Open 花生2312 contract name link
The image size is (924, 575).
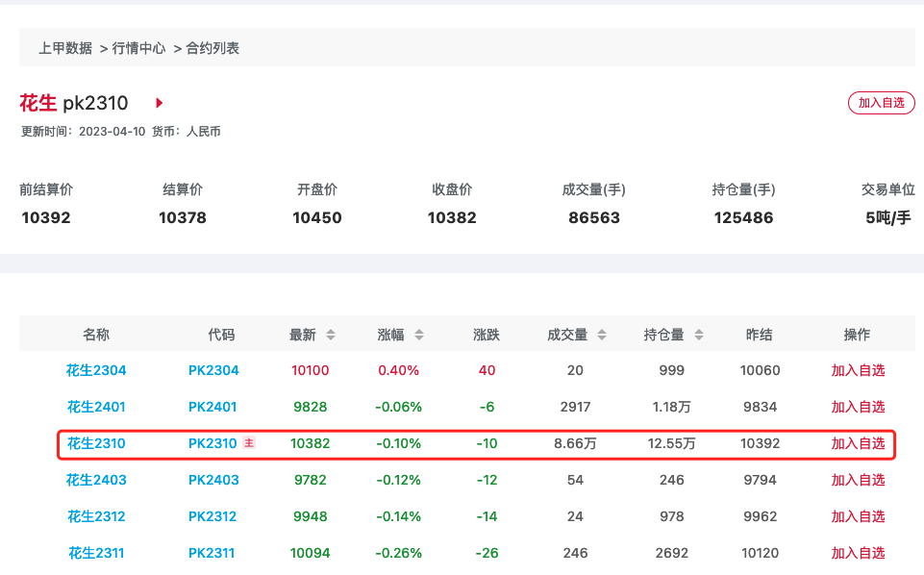pyautogui.click(x=96, y=516)
